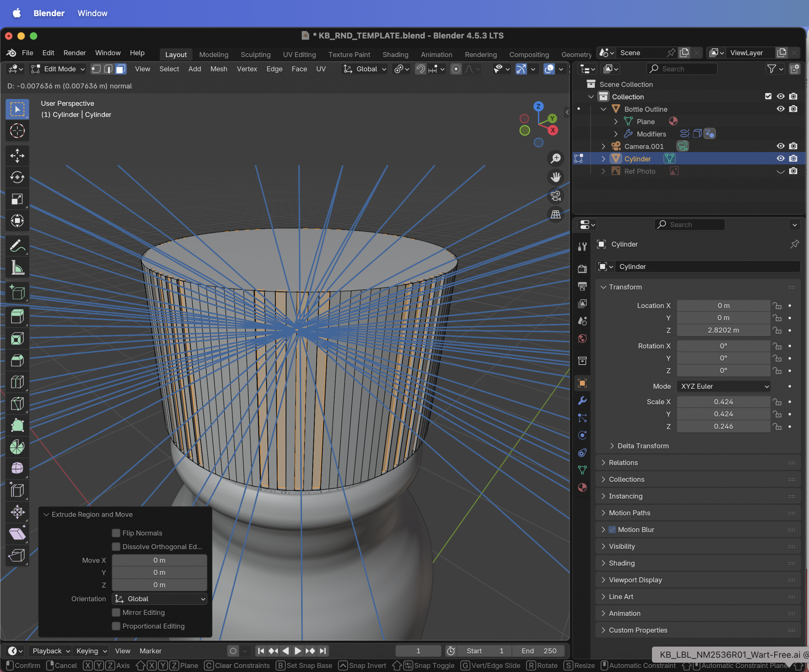Select the Poly Build tool
Viewport: 809px width, 672px height.
tap(17, 425)
